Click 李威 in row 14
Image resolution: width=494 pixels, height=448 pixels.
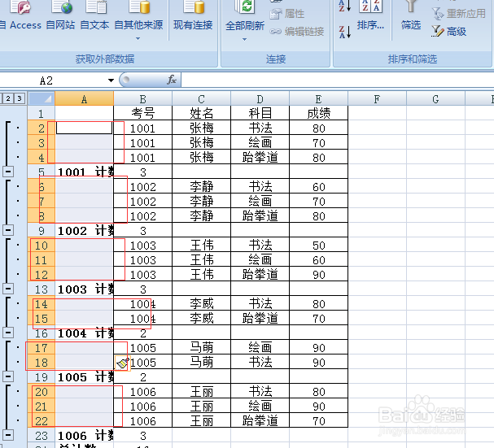[201, 303]
